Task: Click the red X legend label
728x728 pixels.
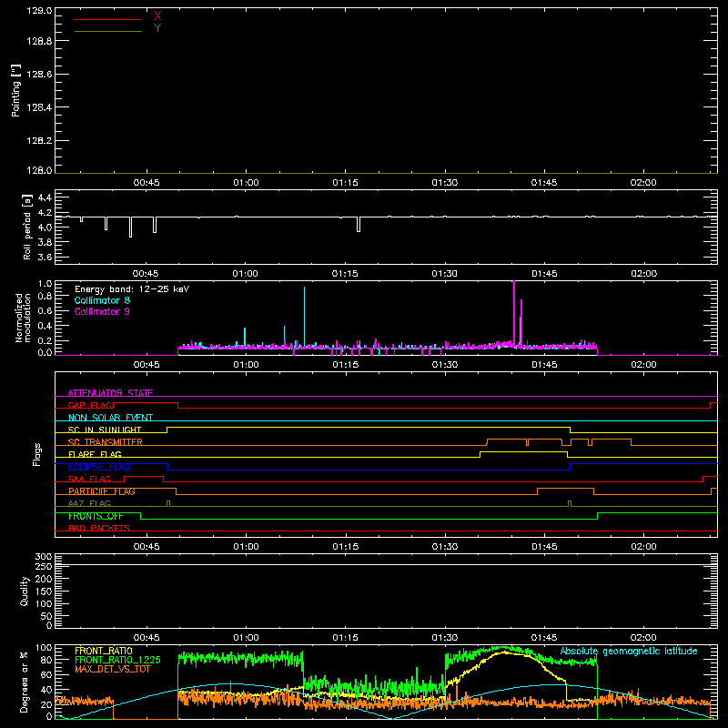Action: pos(157,16)
